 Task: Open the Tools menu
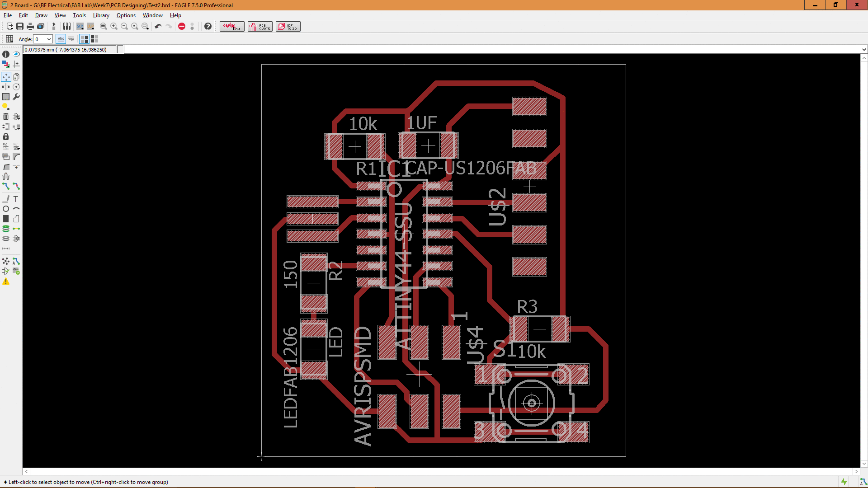[x=79, y=15]
